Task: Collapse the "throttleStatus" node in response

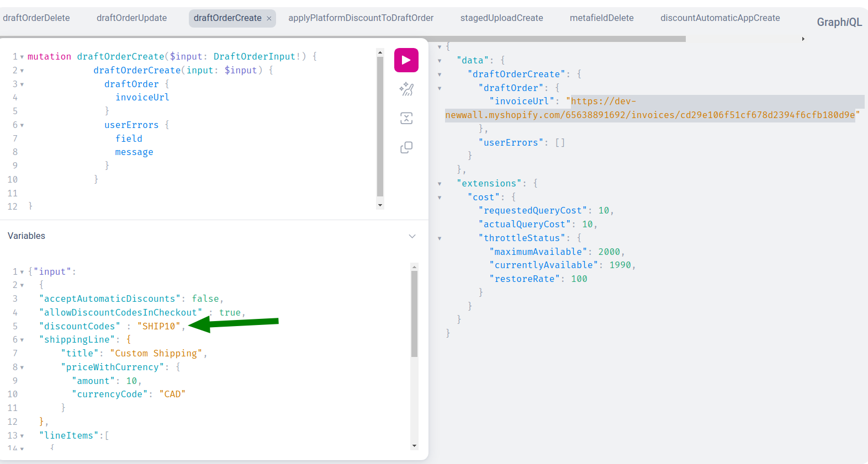Action: pyautogui.click(x=440, y=238)
